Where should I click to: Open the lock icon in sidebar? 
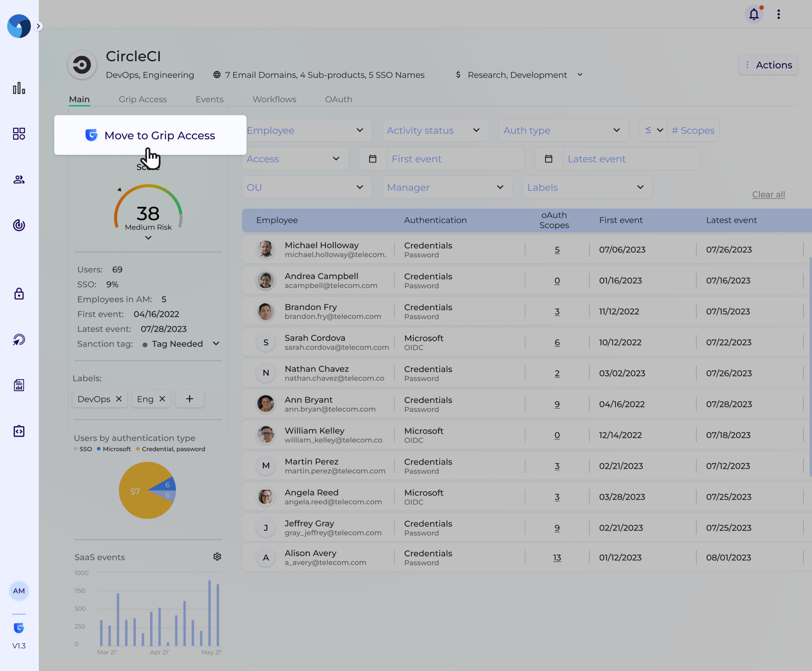[19, 294]
